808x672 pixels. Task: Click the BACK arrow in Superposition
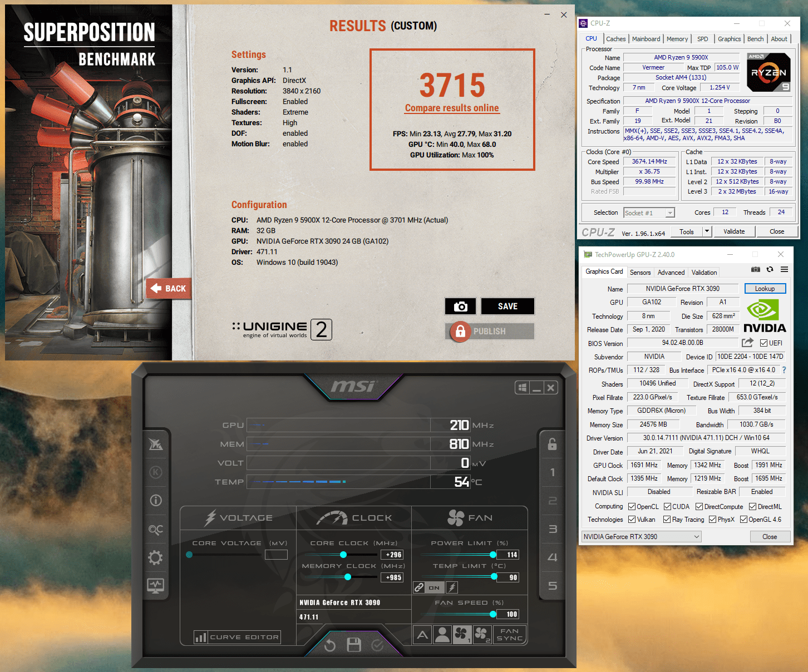169,288
